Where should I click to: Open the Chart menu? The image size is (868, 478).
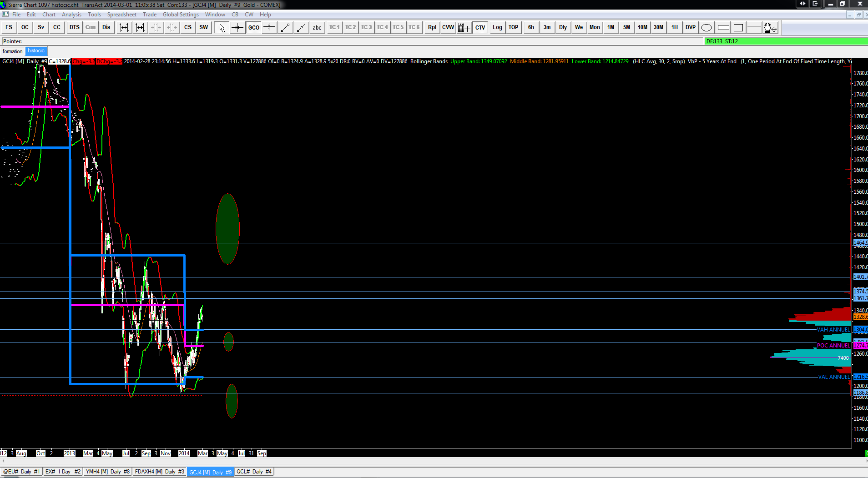click(x=49, y=15)
